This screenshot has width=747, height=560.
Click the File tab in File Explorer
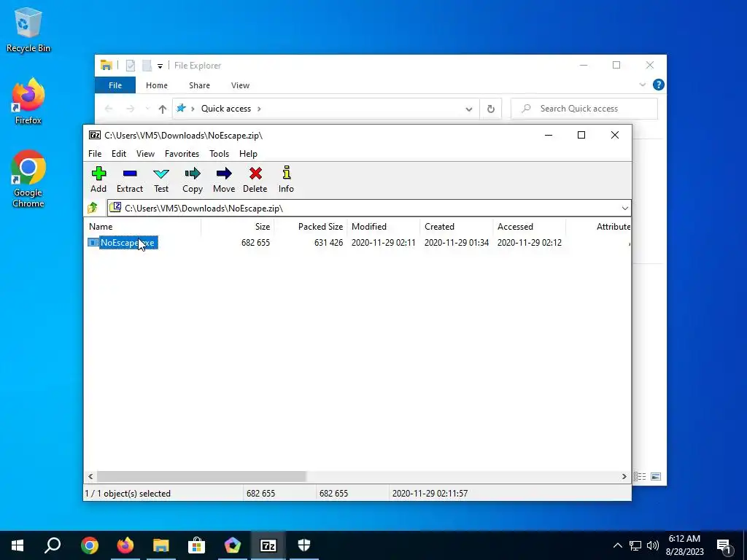(x=115, y=85)
